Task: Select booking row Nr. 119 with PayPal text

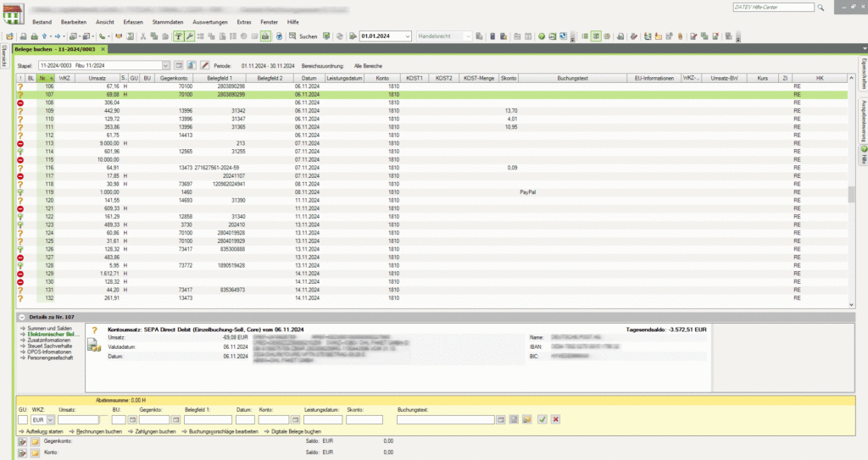Action: click(431, 192)
